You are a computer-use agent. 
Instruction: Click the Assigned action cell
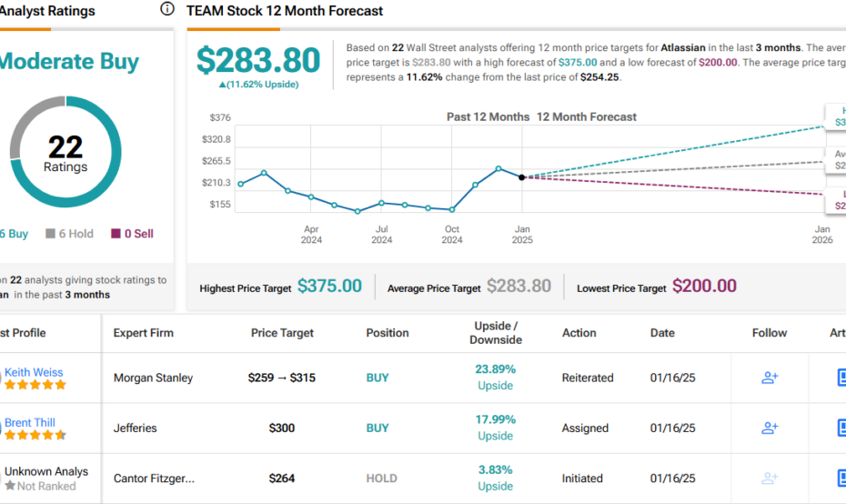click(x=585, y=428)
